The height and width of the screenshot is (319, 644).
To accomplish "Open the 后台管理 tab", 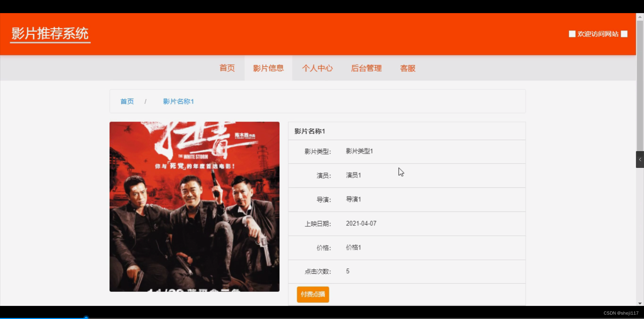I will 366,68.
